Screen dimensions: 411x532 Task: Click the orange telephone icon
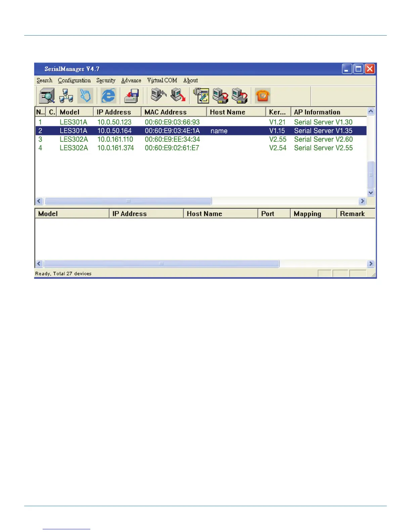pos(263,96)
